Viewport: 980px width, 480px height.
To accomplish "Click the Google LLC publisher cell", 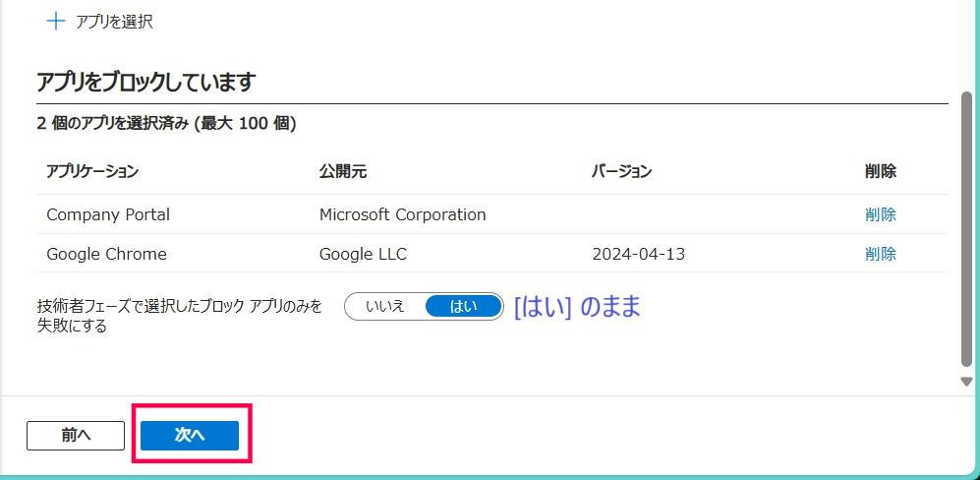I will click(x=363, y=254).
